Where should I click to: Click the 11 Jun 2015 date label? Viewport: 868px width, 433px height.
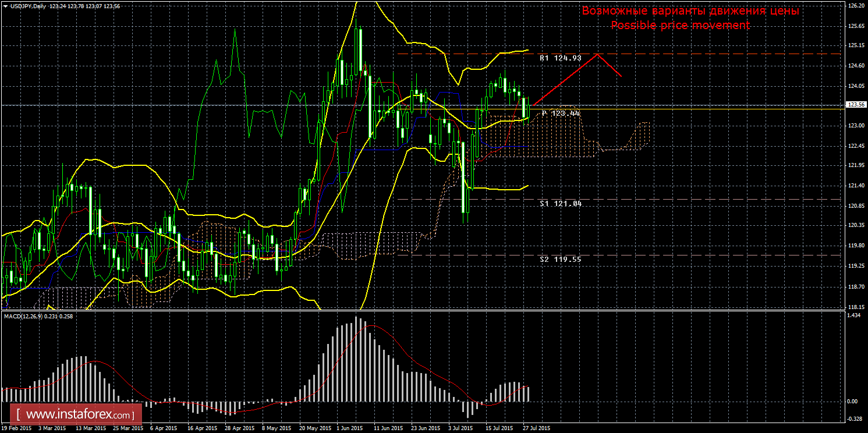388,428
